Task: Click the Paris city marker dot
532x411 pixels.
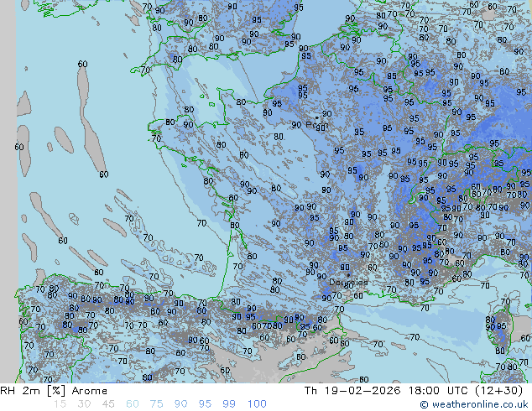Action: coord(316,117)
